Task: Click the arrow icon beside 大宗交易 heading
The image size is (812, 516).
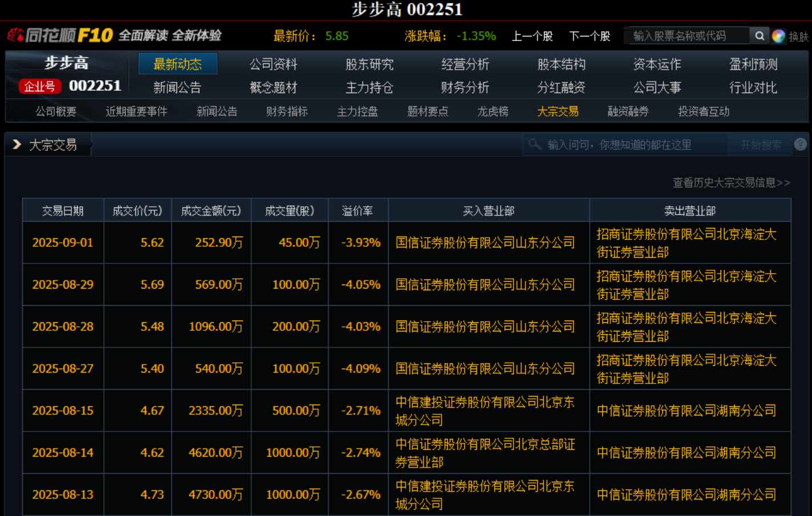Action: pyautogui.click(x=17, y=145)
